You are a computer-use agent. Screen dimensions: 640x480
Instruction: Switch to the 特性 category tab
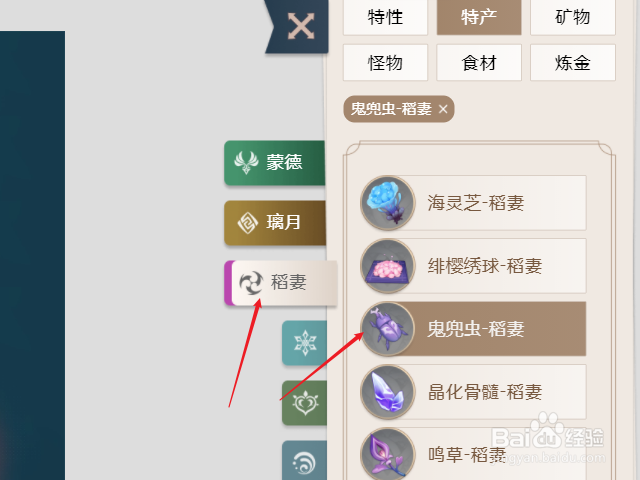point(385,18)
